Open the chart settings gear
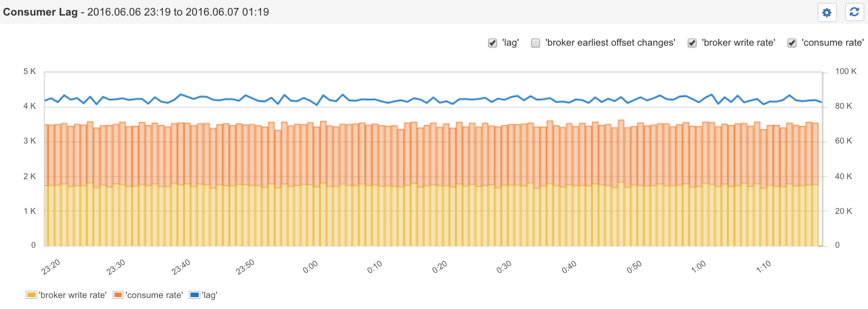The height and width of the screenshot is (309, 868). pos(827,12)
